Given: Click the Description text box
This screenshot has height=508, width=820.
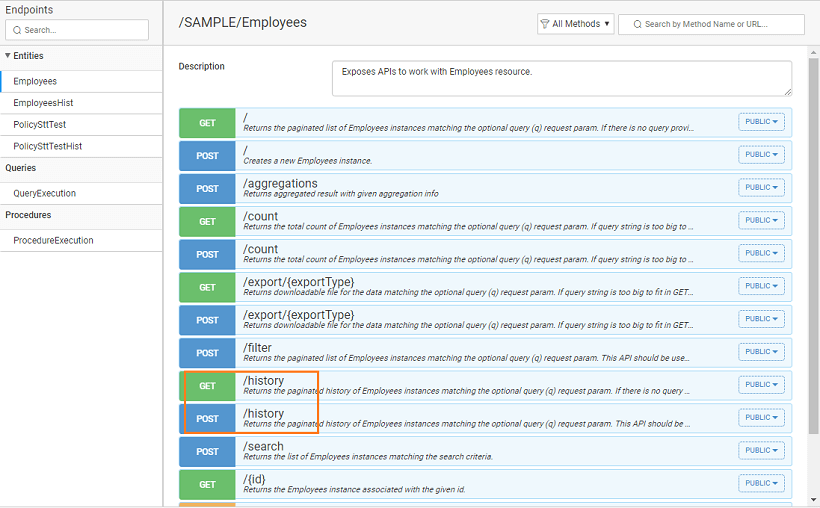Looking at the screenshot, I should (x=561, y=78).
